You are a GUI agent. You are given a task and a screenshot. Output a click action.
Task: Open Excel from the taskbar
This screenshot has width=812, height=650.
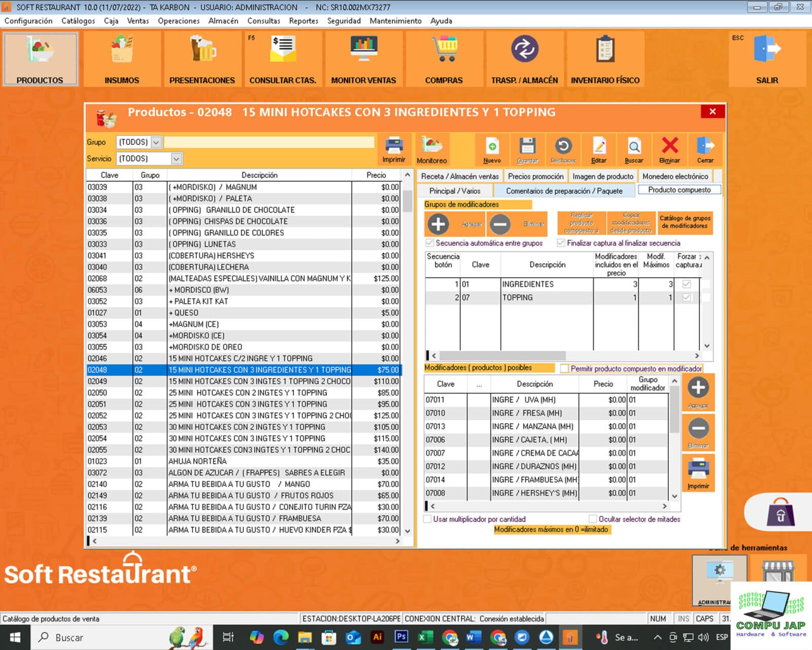425,637
